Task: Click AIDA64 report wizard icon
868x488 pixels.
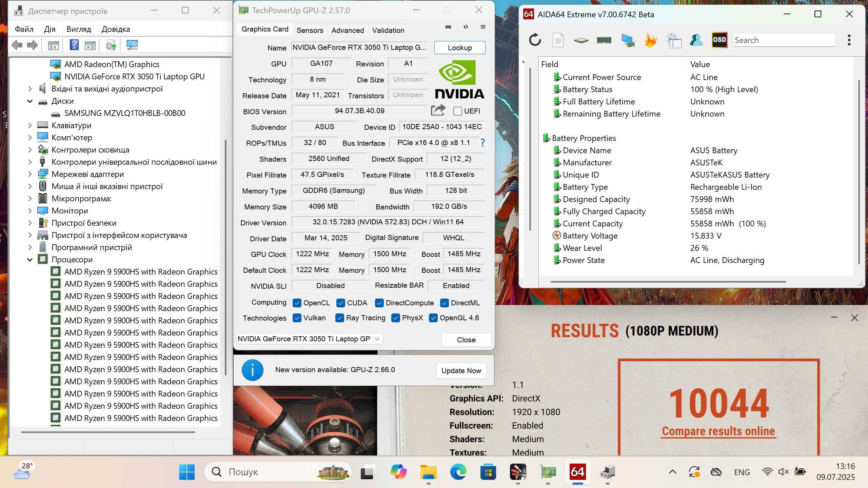Action: click(674, 40)
